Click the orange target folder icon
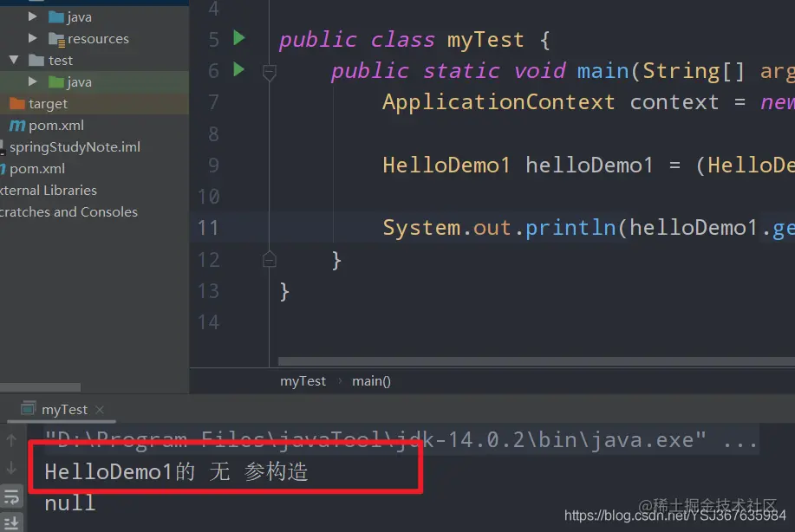 click(x=17, y=103)
